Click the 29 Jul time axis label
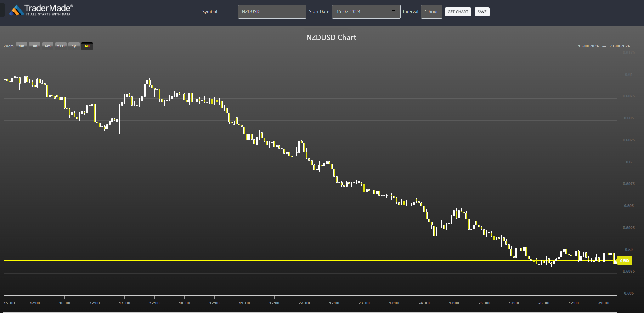644x313 pixels. 604,303
